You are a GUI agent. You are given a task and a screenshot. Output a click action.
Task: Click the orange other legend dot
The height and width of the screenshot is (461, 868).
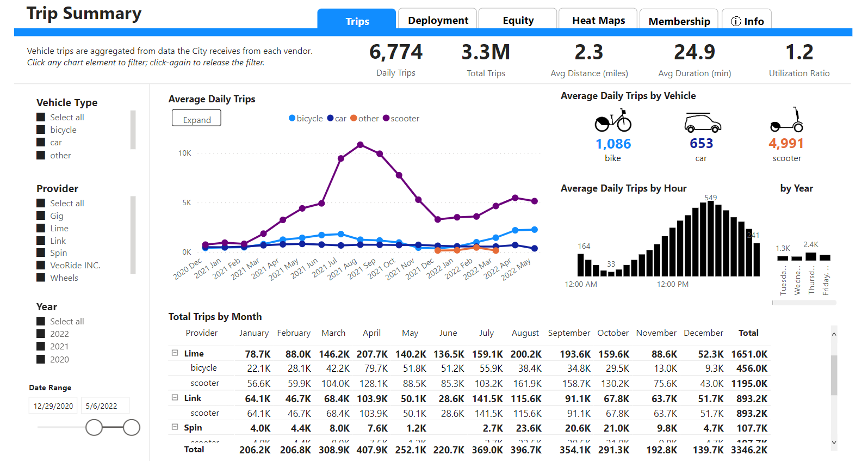click(354, 118)
